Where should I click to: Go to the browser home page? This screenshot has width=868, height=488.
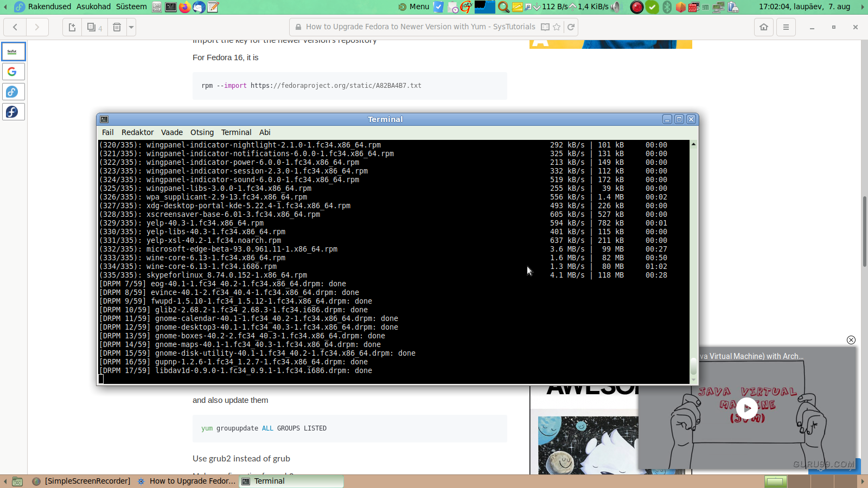coord(764,27)
